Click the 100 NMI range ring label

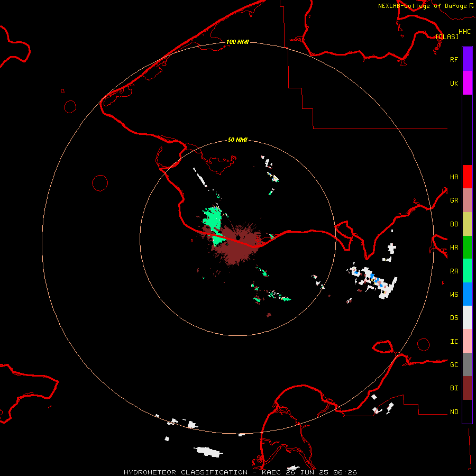pos(237,42)
